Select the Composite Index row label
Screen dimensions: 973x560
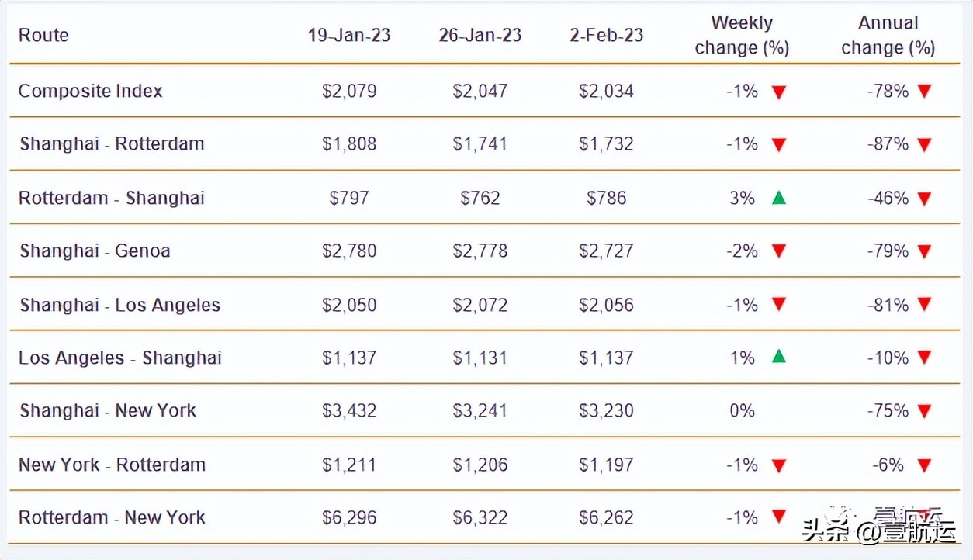[90, 91]
